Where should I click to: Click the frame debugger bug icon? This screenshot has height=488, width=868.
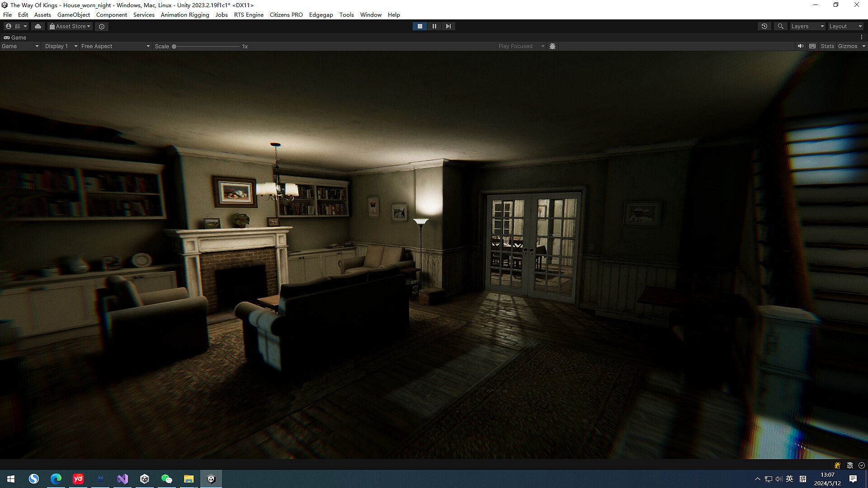(x=552, y=46)
